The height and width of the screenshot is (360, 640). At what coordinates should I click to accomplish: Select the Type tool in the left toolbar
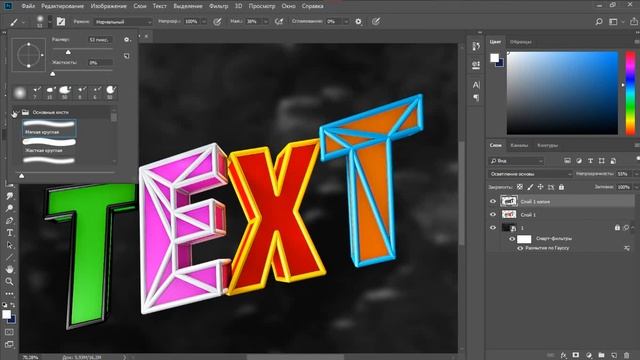(x=9, y=233)
